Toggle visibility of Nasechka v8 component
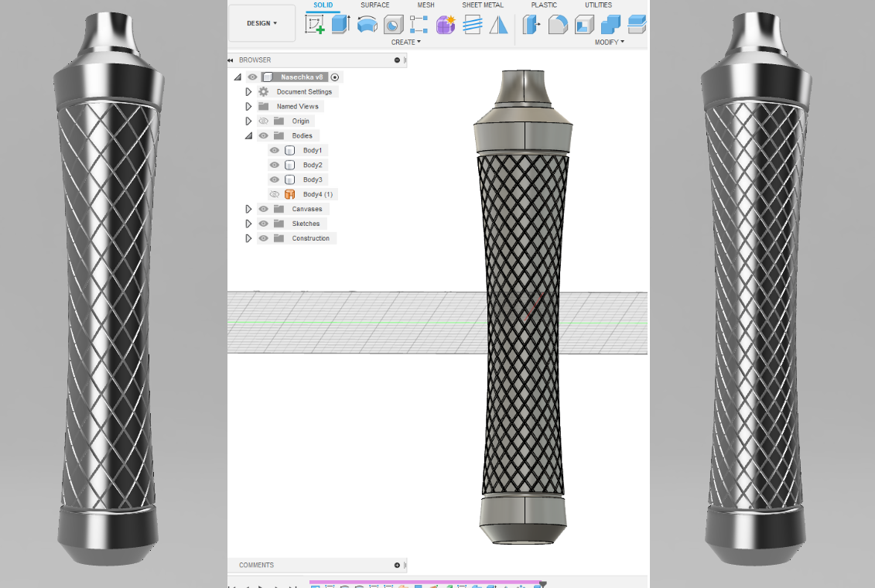Screen dimensions: 875x588 [x=252, y=77]
